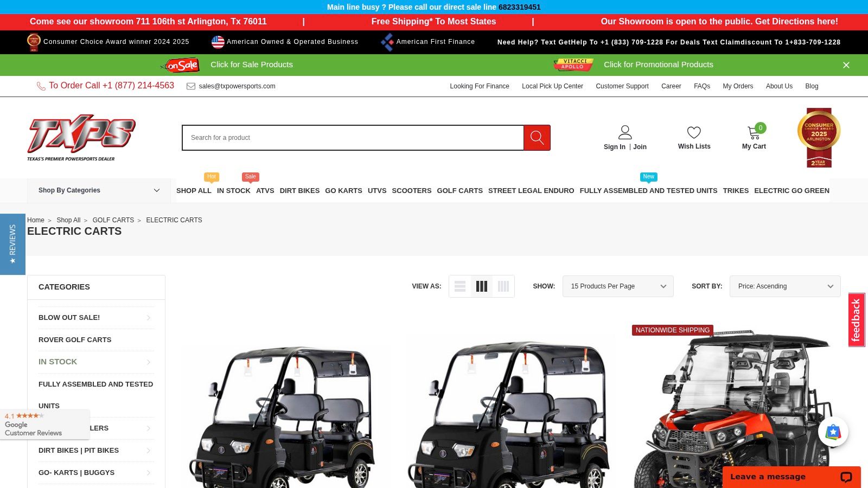This screenshot has width=868, height=488.
Task: Open DIRT BIKES navigation menu item
Action: click(x=299, y=191)
